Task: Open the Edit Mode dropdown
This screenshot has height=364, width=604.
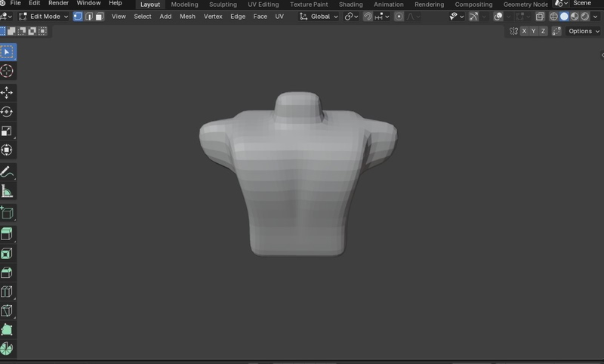Action: (x=43, y=16)
